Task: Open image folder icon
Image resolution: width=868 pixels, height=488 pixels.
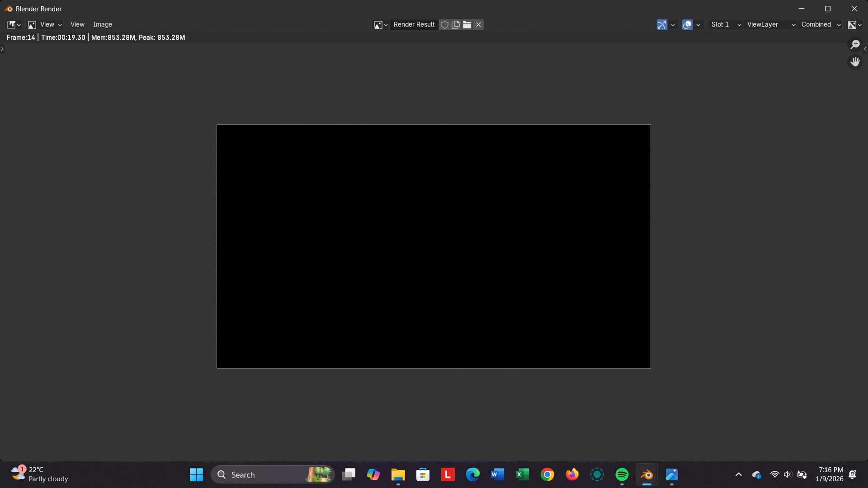Action: [x=467, y=24]
